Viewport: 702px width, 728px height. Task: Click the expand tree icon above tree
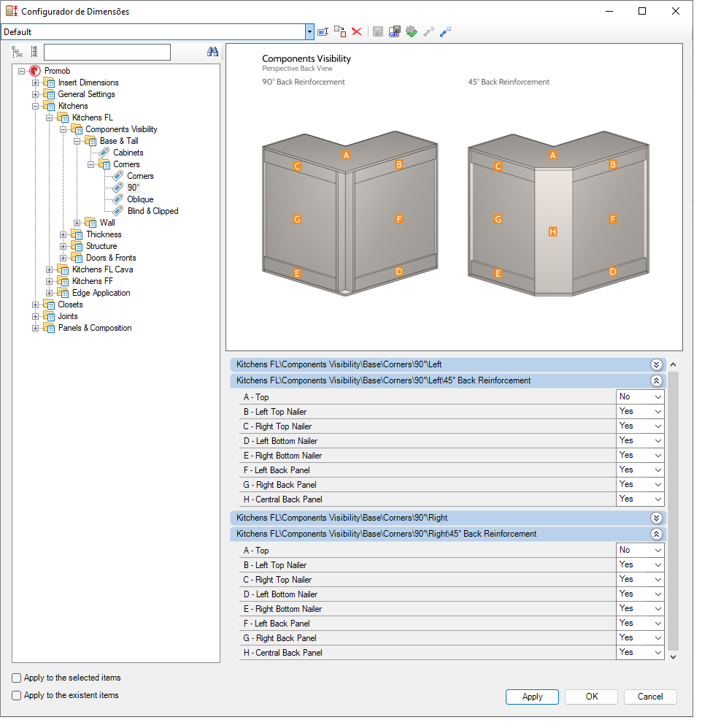pos(18,52)
